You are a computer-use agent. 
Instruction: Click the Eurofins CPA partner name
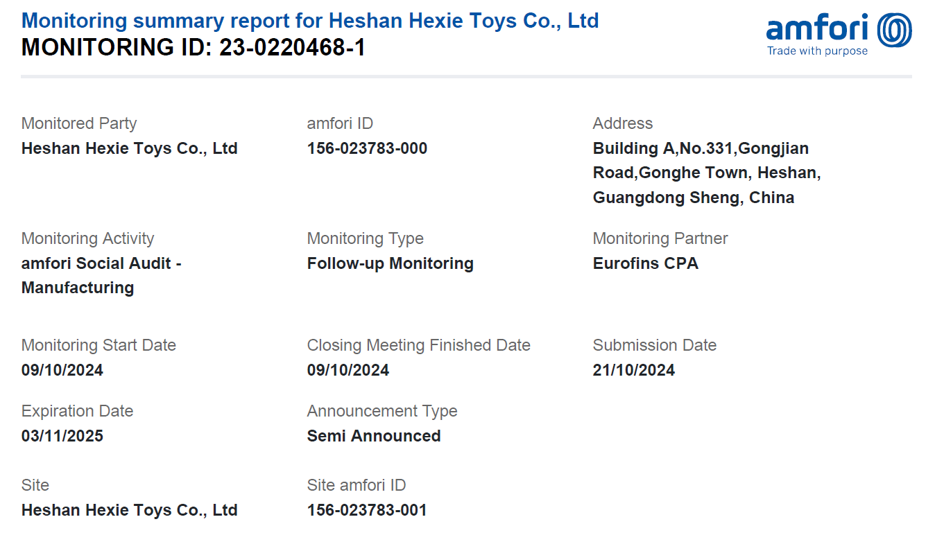tap(645, 263)
